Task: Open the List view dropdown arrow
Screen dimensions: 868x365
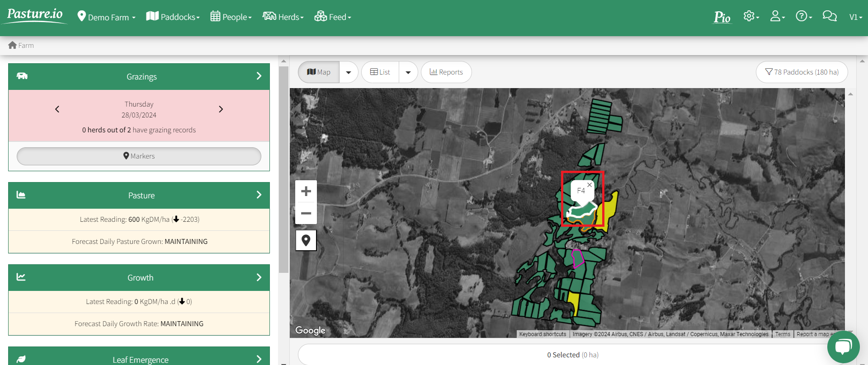Action: coord(408,72)
